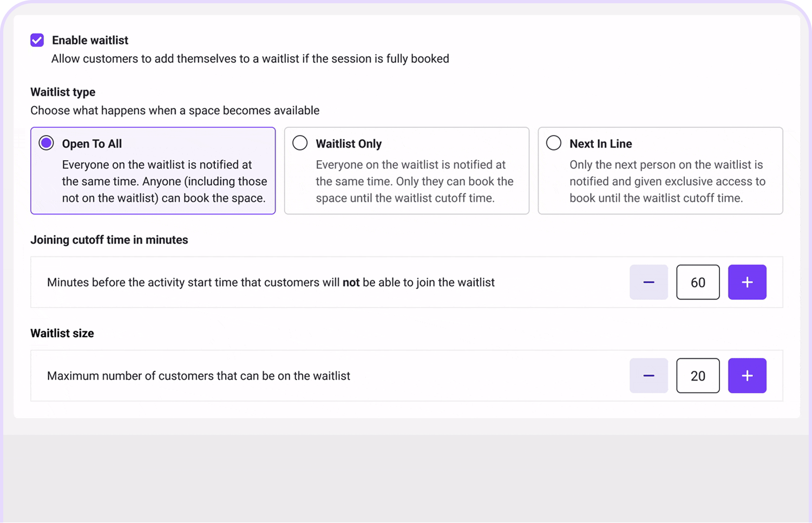This screenshot has width=812, height=523.
Task: Click the 'Open To All' card description text
Action: 164,181
